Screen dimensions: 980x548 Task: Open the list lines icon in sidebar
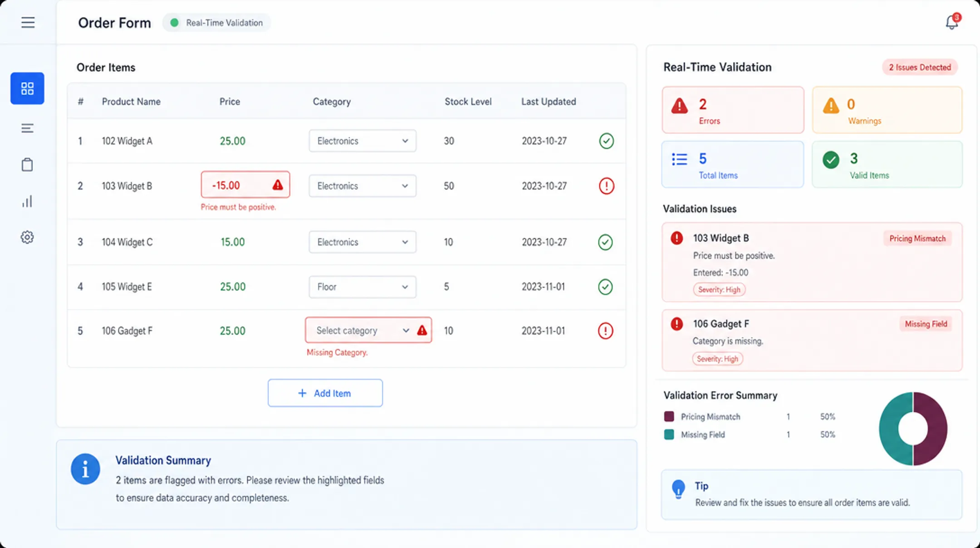click(27, 128)
